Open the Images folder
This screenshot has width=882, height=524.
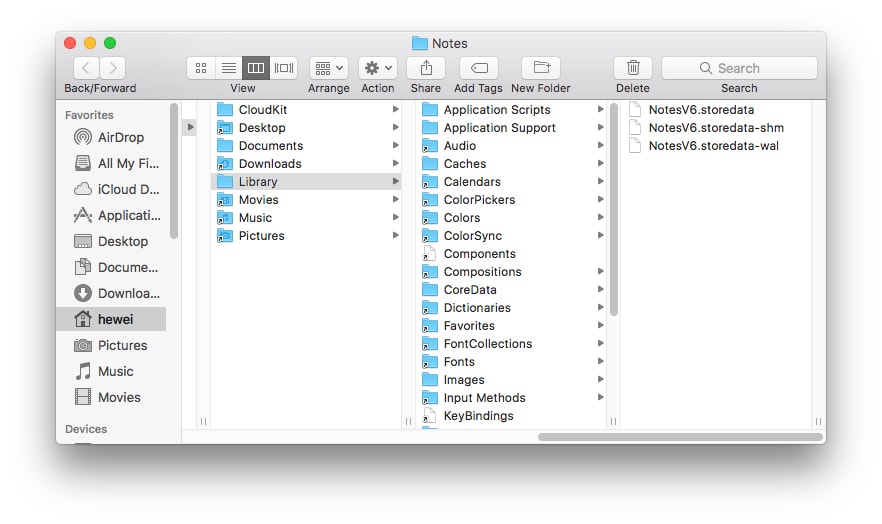point(512,380)
